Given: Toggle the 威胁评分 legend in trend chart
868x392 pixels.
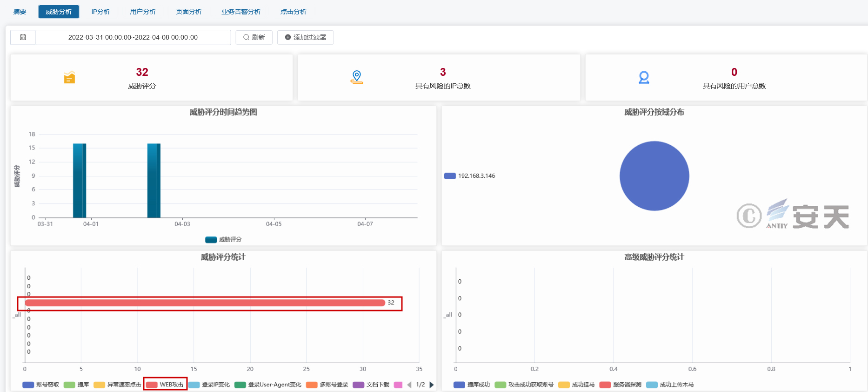Looking at the screenshot, I should click(x=224, y=239).
